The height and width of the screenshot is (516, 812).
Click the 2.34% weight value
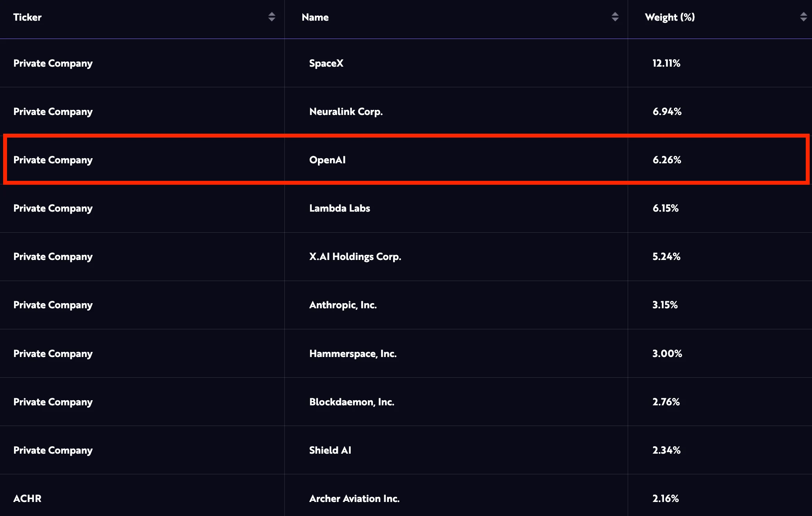(666, 450)
